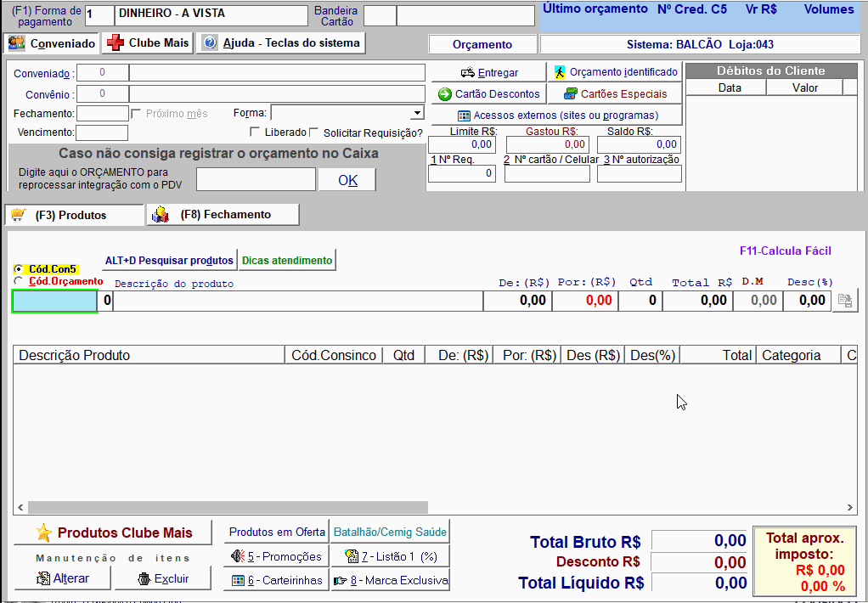The height and width of the screenshot is (603, 868).
Task: Click the cards icon for Cartões Especiais
Action: (570, 94)
